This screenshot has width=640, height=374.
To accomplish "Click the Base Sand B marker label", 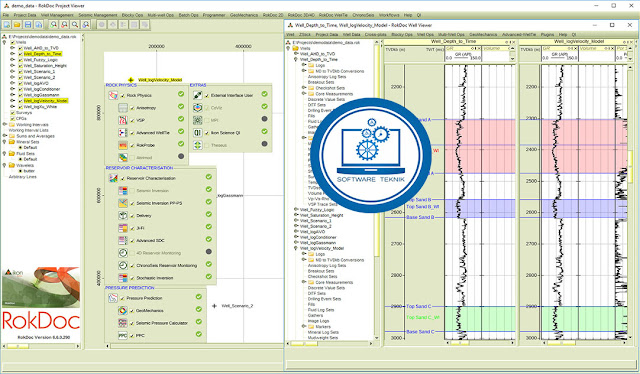I will coord(420,217).
